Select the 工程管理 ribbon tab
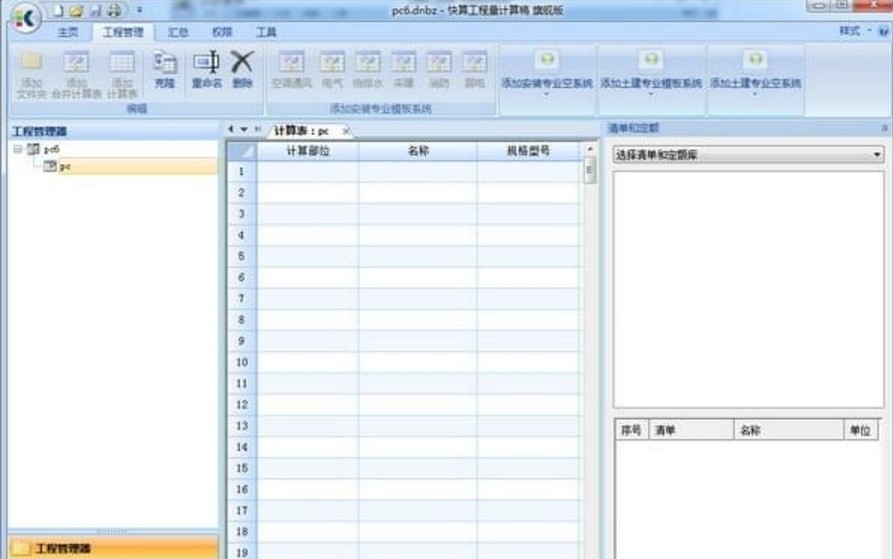 pos(123,32)
